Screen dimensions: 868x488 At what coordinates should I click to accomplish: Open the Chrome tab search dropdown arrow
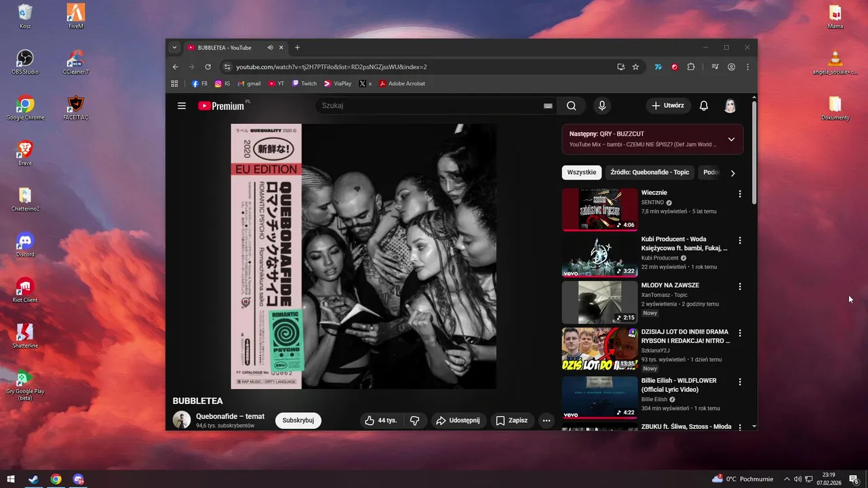174,47
